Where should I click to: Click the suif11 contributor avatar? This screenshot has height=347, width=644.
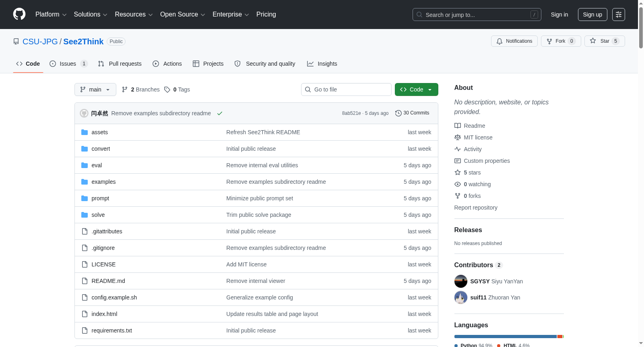click(461, 297)
